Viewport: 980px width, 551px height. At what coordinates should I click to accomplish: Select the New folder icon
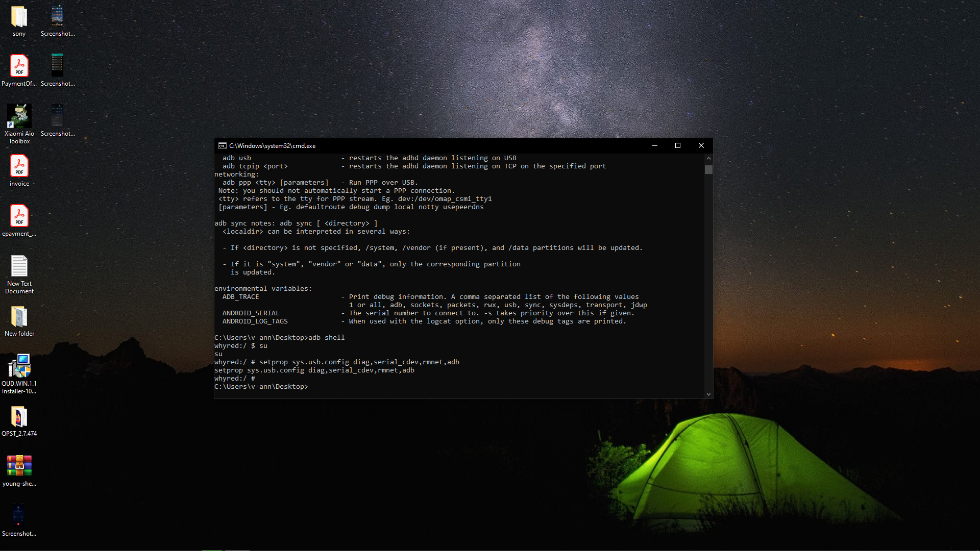point(19,317)
